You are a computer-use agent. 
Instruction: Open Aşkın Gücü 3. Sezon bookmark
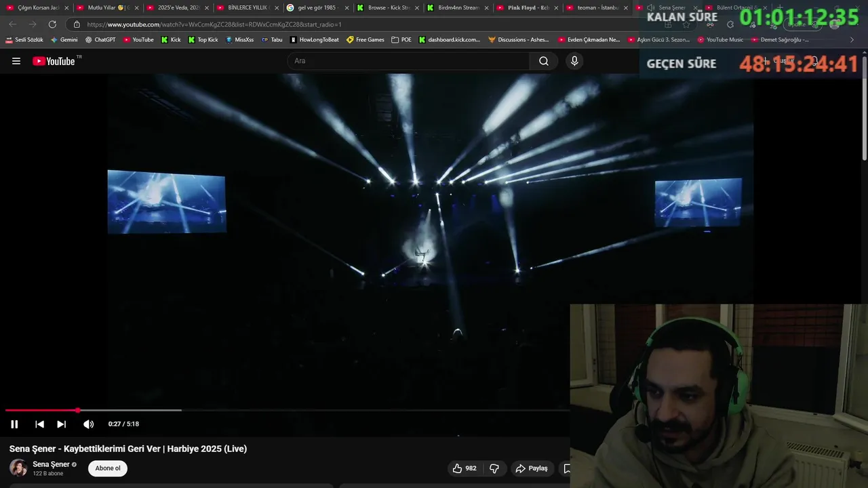658,40
